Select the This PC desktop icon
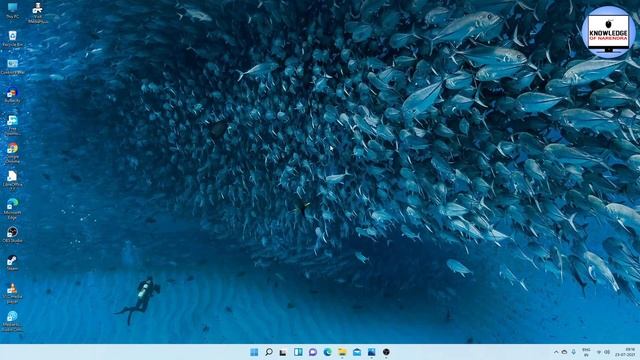The height and width of the screenshot is (360, 640). pos(13,10)
